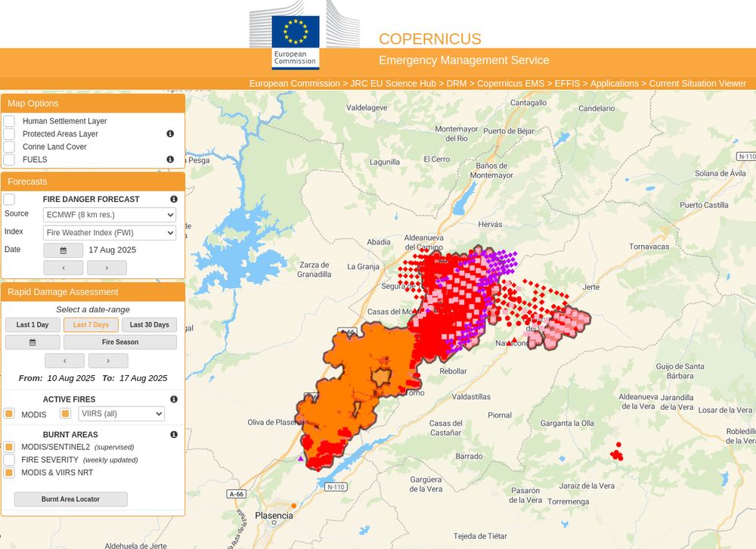
Task: Enable Corine Land Cover checkbox
Action: [9, 147]
